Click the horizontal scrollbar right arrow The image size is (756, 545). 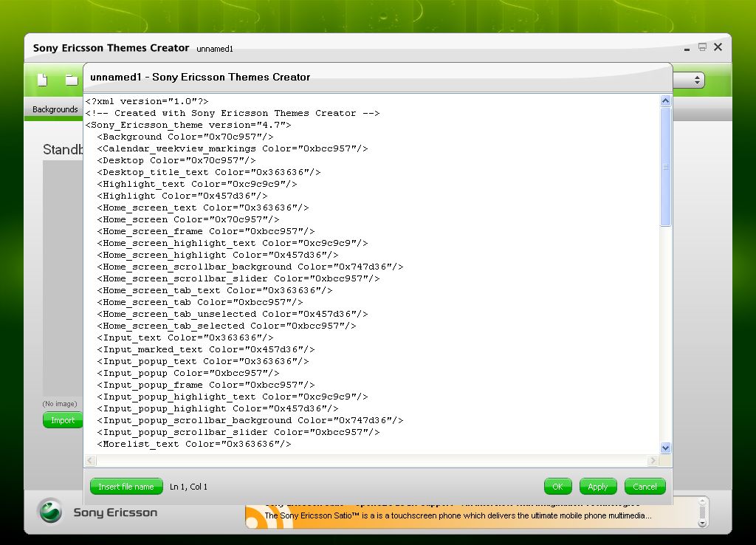point(653,461)
